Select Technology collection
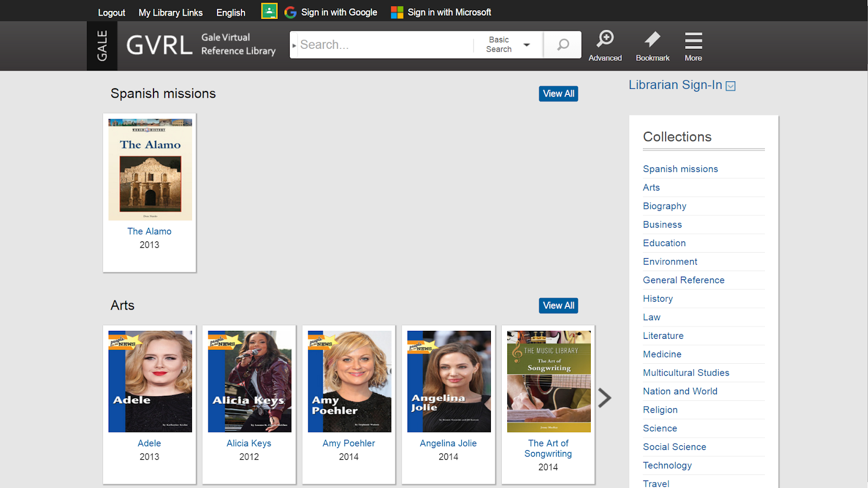The height and width of the screenshot is (488, 868). (667, 465)
